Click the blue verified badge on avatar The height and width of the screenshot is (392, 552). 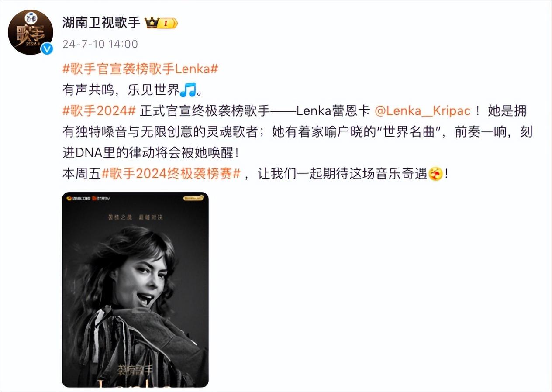pos(47,49)
